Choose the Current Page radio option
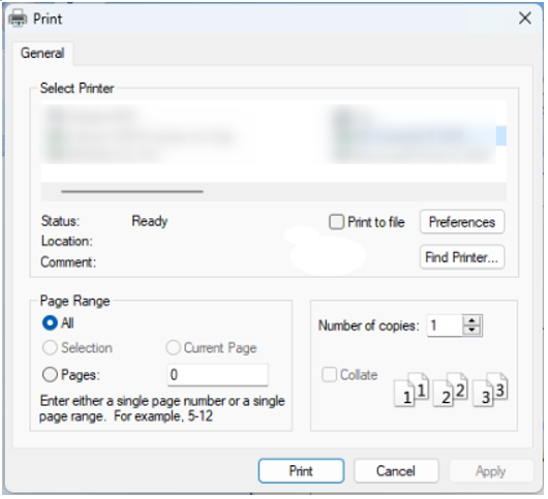548x499 pixels. click(173, 348)
